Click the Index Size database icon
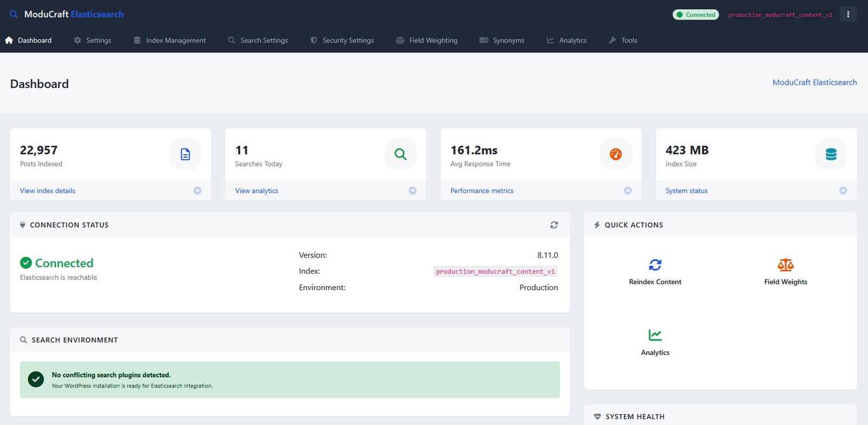 coord(831,154)
